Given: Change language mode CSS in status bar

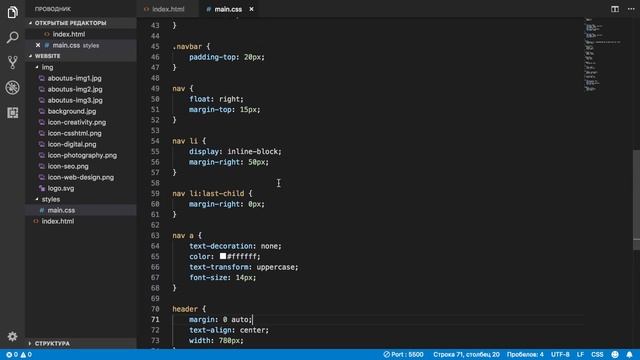Looking at the screenshot, I should [597, 355].
